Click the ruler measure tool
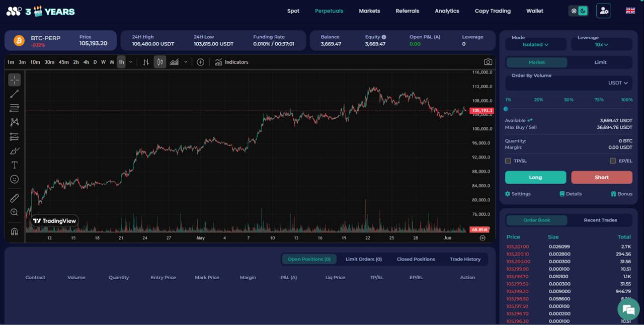Image resolution: width=644 pixels, height=325 pixels. coord(15,198)
